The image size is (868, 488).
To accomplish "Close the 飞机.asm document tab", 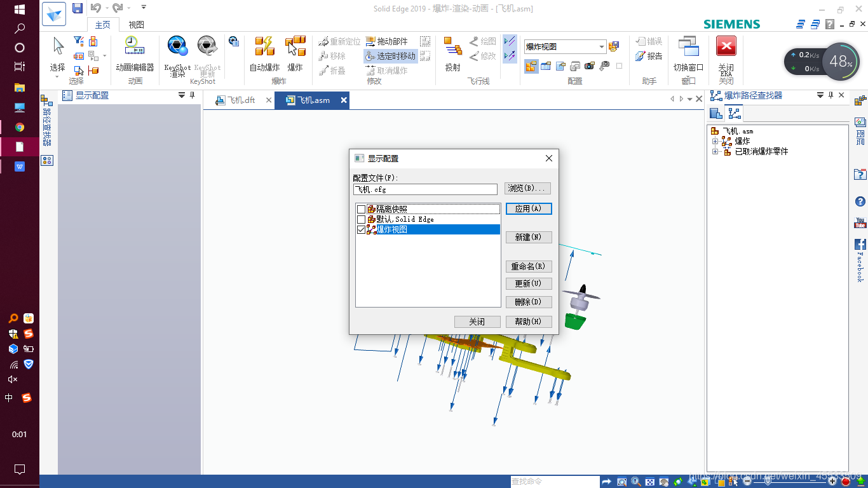I will tap(344, 100).
